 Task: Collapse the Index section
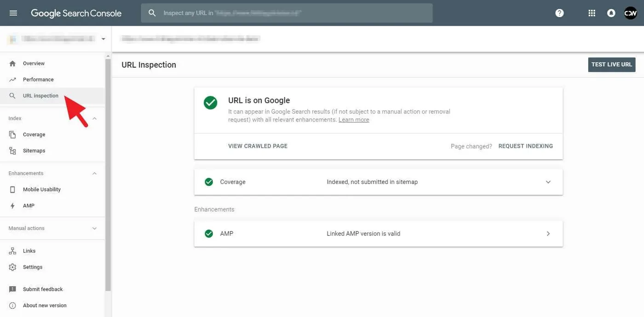pos(95,119)
